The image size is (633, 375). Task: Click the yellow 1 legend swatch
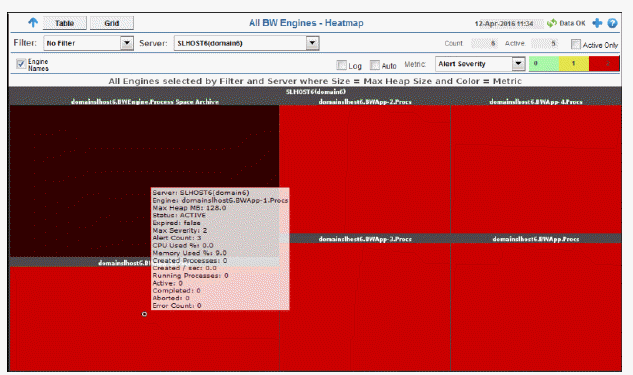pyautogui.click(x=574, y=64)
